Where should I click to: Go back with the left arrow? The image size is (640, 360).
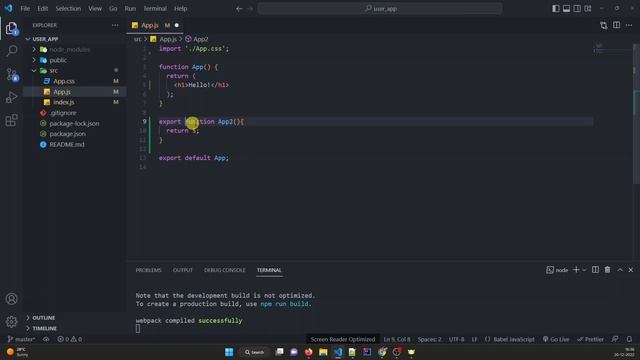[239, 9]
